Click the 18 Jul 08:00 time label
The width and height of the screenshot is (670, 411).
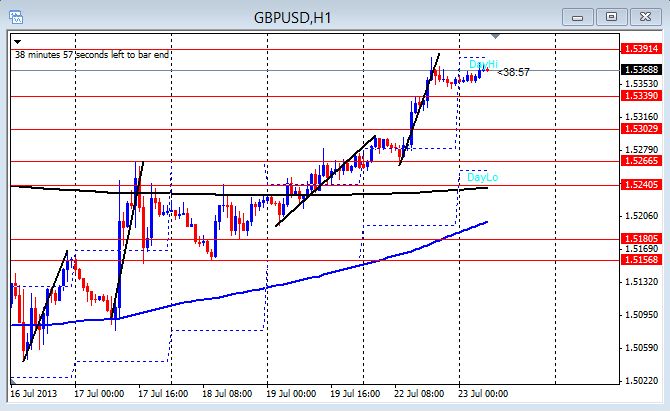227,393
